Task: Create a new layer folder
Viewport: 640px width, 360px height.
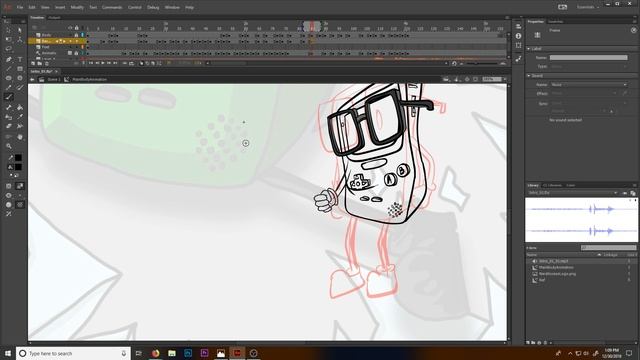Action: [40, 64]
